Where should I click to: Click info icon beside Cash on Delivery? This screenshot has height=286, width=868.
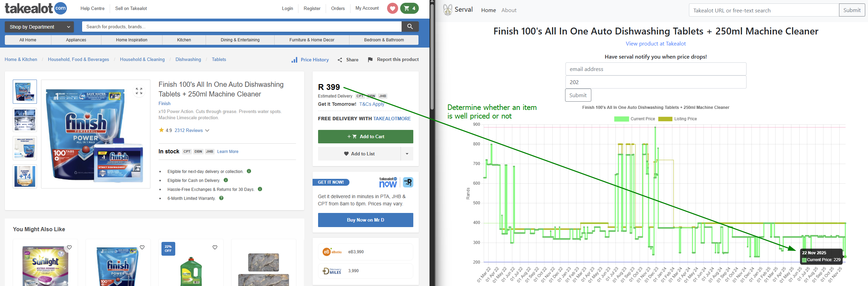226,180
